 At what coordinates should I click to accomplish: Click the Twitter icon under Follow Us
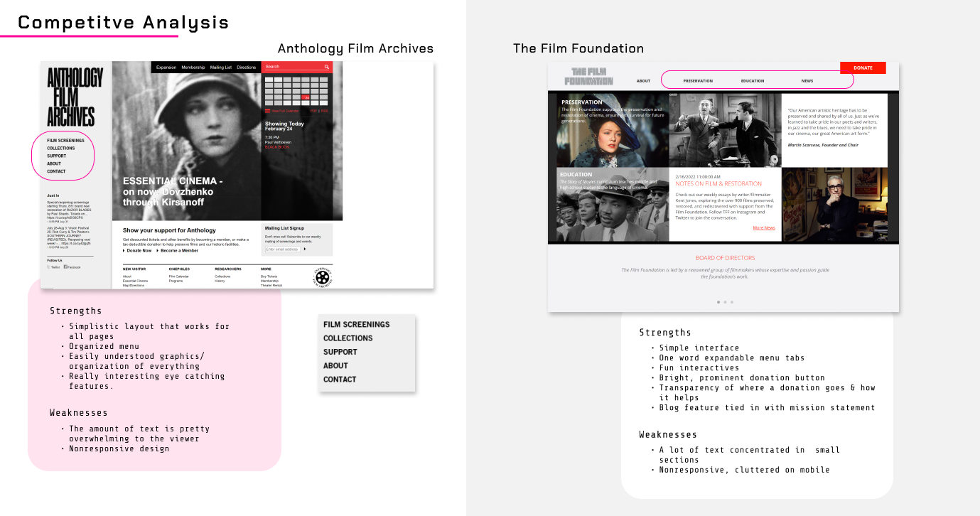[x=48, y=267]
